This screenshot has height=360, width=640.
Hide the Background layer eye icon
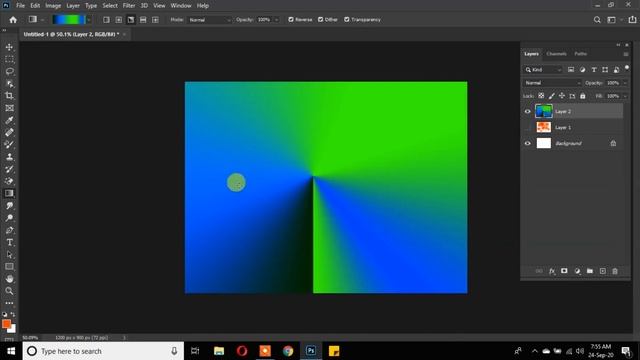point(527,143)
